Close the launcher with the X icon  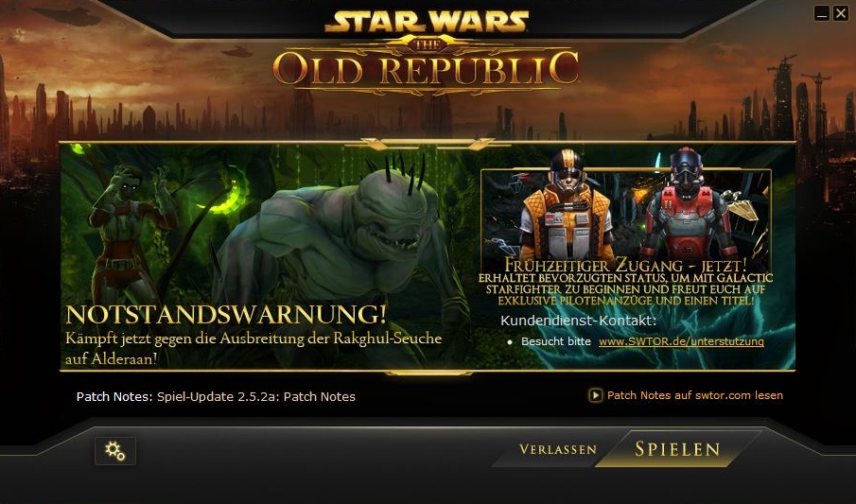[x=840, y=13]
